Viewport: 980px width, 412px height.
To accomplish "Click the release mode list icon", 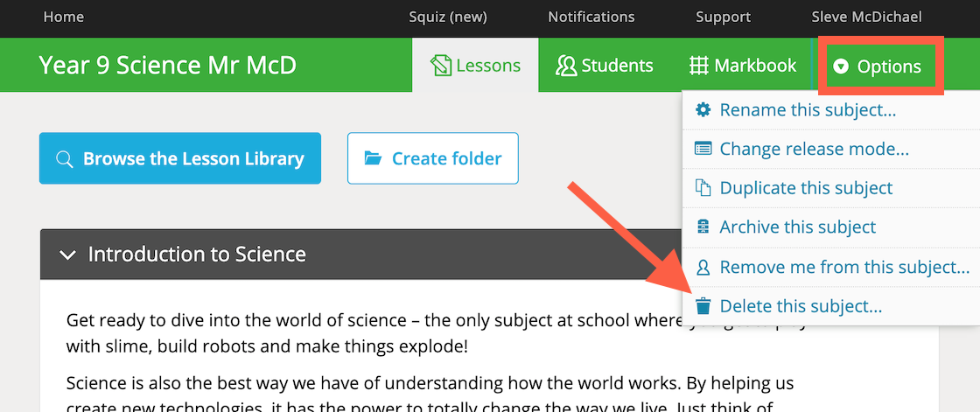I will 703,149.
